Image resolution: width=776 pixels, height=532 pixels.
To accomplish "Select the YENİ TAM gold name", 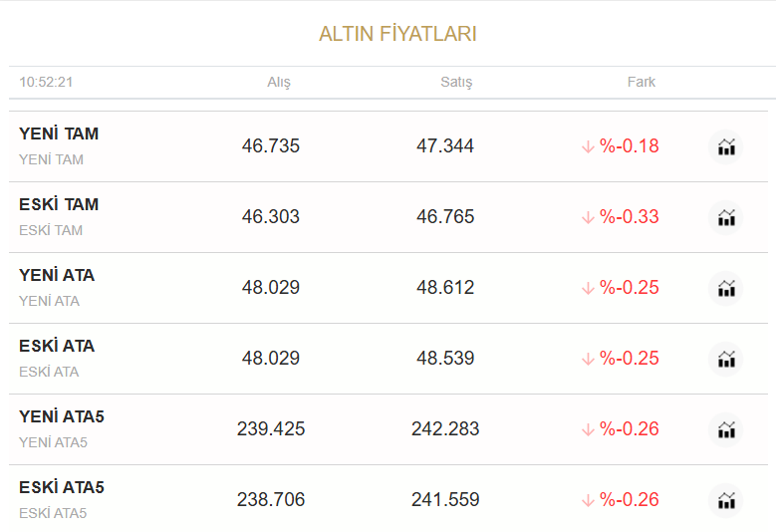I will [59, 133].
